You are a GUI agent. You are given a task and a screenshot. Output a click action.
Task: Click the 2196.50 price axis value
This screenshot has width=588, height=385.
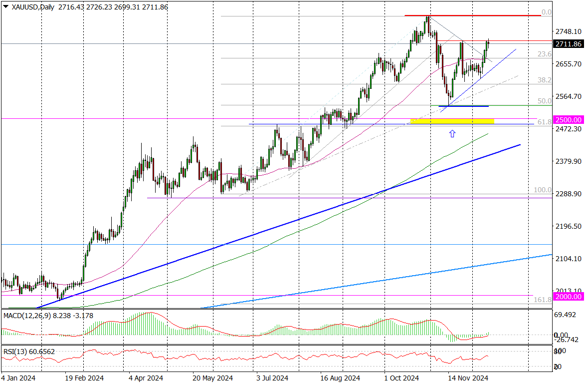click(569, 227)
